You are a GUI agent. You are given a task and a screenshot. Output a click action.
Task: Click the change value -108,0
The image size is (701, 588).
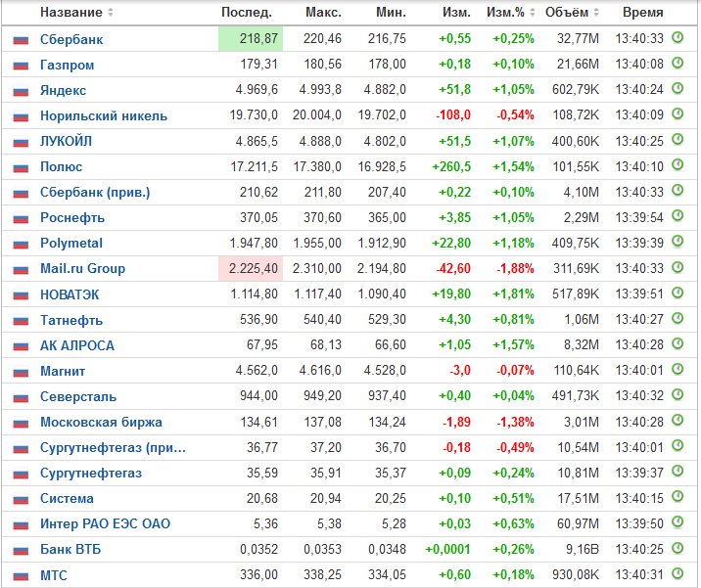pyautogui.click(x=453, y=115)
